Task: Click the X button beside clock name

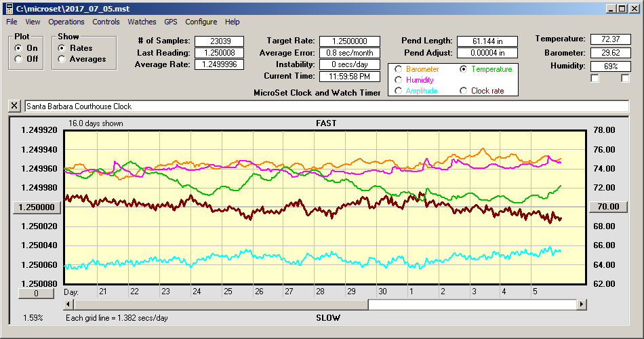Action: point(14,106)
